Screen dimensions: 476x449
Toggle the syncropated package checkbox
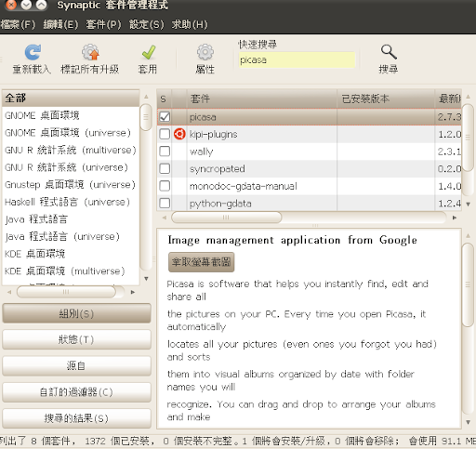165,169
